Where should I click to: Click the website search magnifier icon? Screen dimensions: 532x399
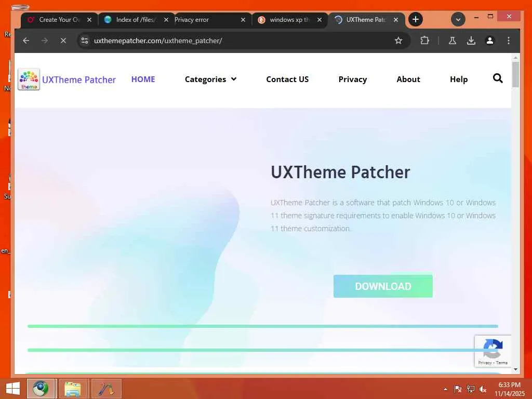pyautogui.click(x=498, y=78)
